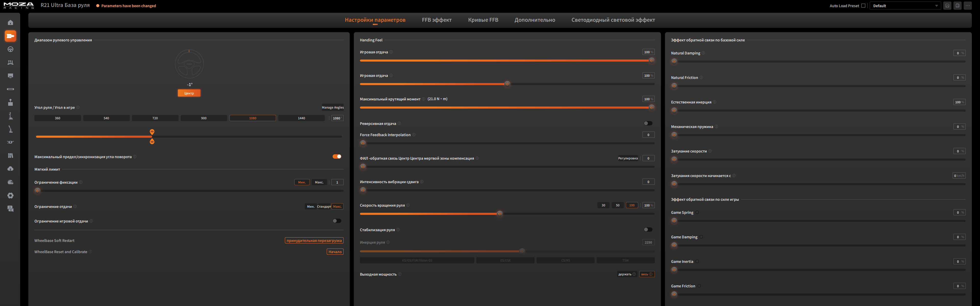Open the Q&A help sidebar icon
Image resolution: width=980 pixels, height=306 pixels.
tap(10, 209)
